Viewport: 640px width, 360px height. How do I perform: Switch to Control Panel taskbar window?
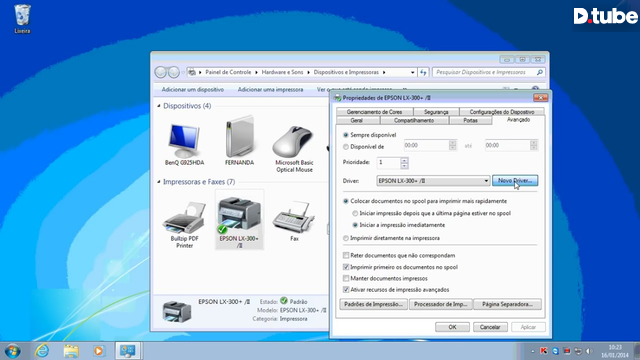point(128,351)
